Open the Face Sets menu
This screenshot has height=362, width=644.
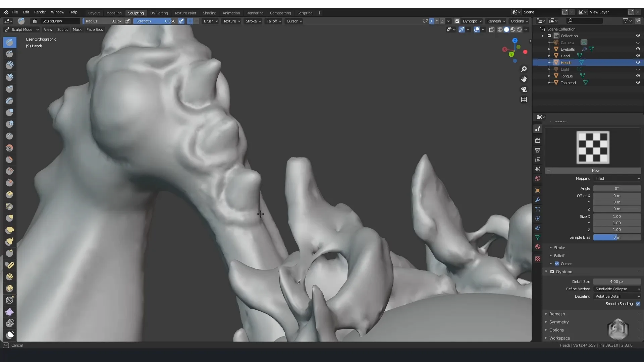pyautogui.click(x=95, y=29)
